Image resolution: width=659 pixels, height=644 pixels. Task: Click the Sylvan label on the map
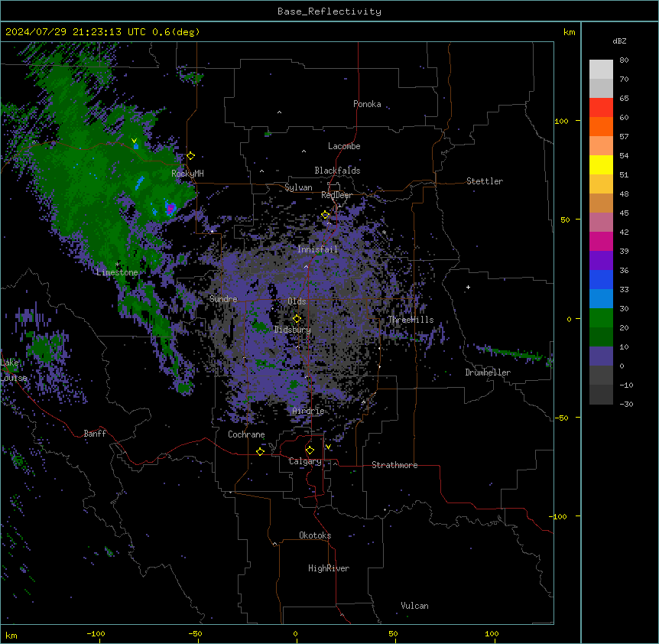298,187
